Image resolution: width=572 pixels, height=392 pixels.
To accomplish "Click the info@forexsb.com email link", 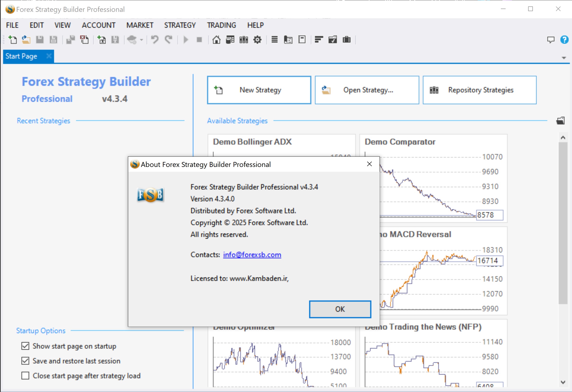I will 252,254.
